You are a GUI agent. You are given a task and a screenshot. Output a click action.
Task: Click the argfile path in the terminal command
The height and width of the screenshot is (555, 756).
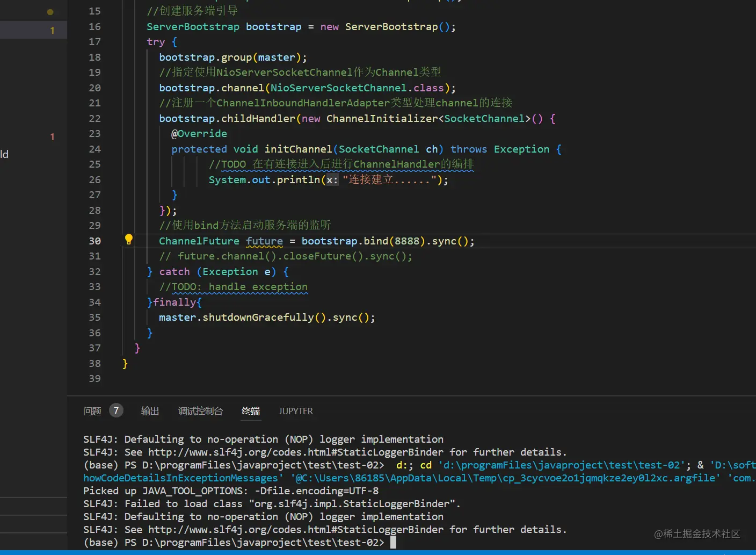[506, 478]
